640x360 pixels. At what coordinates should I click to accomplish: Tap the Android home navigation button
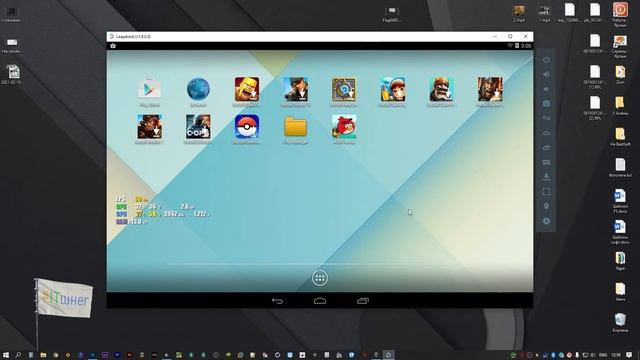pos(320,301)
